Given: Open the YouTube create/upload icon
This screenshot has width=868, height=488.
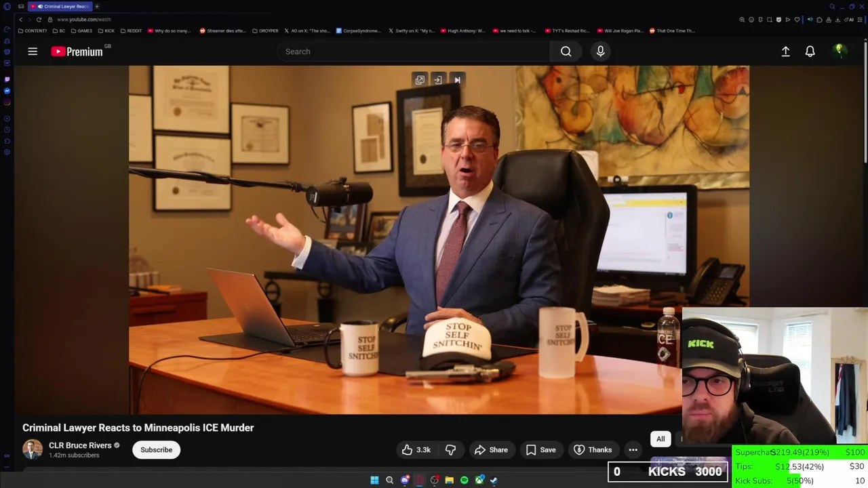Looking at the screenshot, I should (x=785, y=52).
